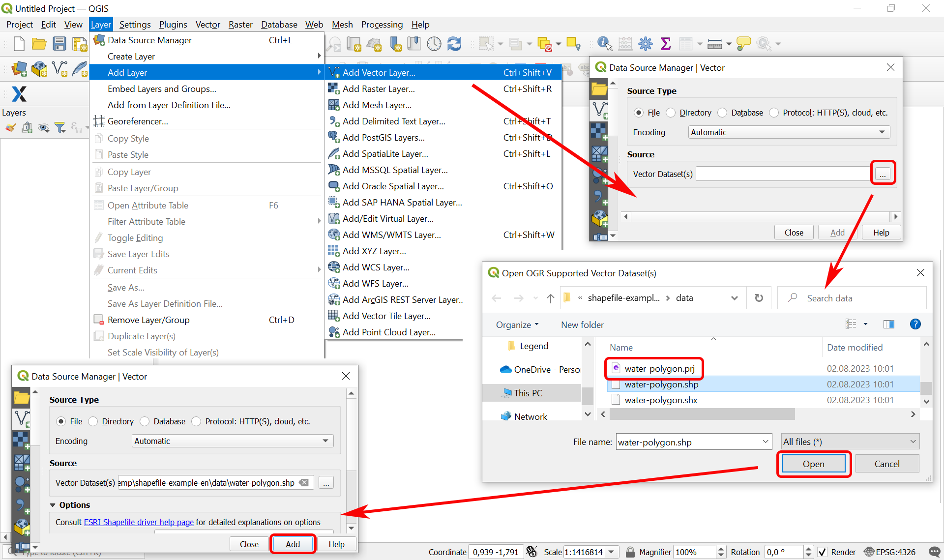Click the Show Map Tips icon
Screen dimensions: 944x560
[x=743, y=44]
